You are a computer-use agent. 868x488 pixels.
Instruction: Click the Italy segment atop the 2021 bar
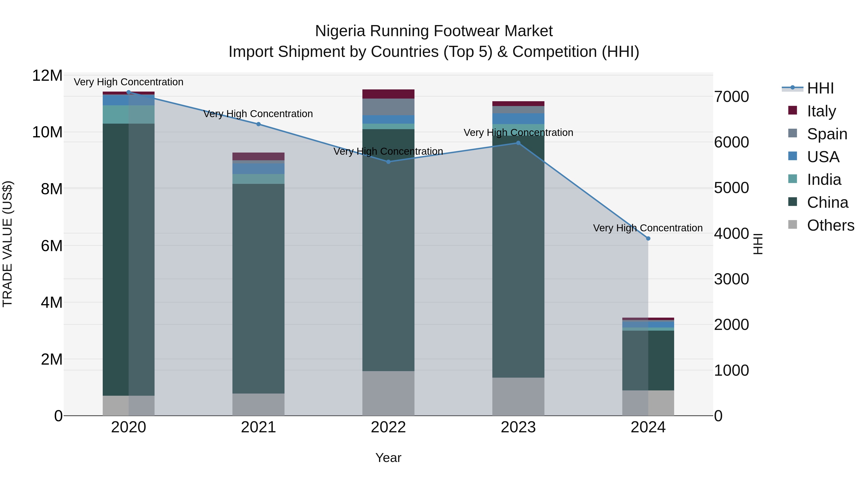[x=258, y=156]
